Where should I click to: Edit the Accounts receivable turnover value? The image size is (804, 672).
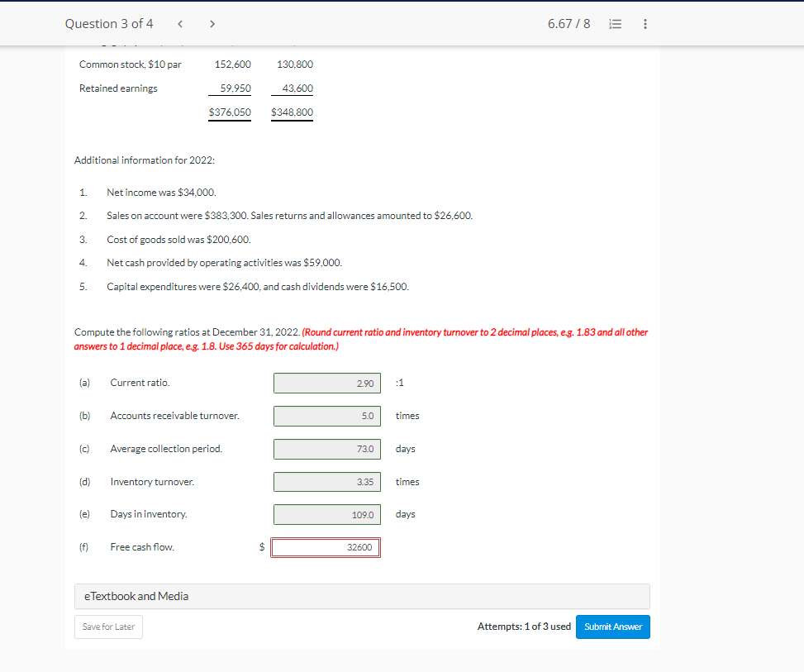click(326, 416)
